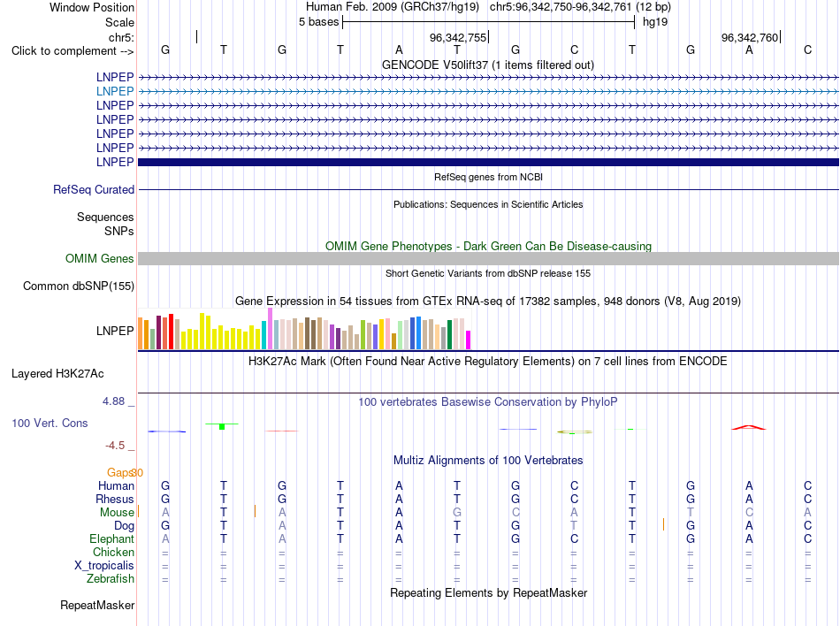
Task: Open the Common dbSNP(155) track label
Action: coord(79,286)
